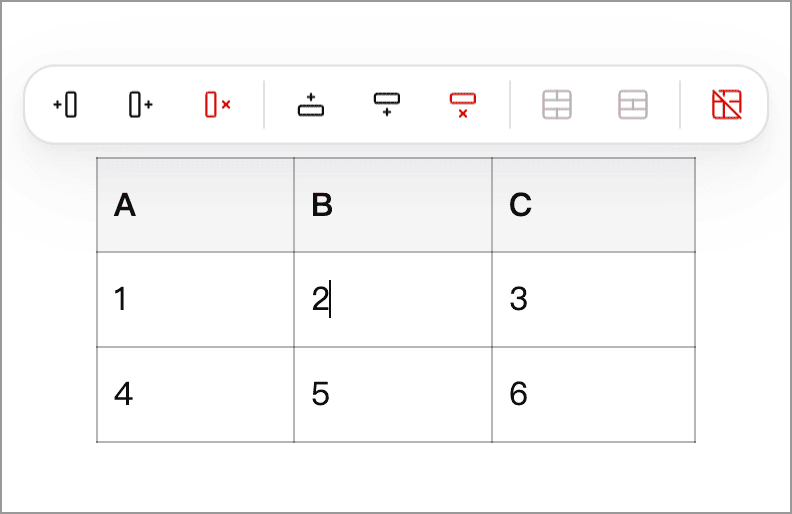Place cursor in cell containing 1
Screen dimensions: 792x514
(195, 299)
